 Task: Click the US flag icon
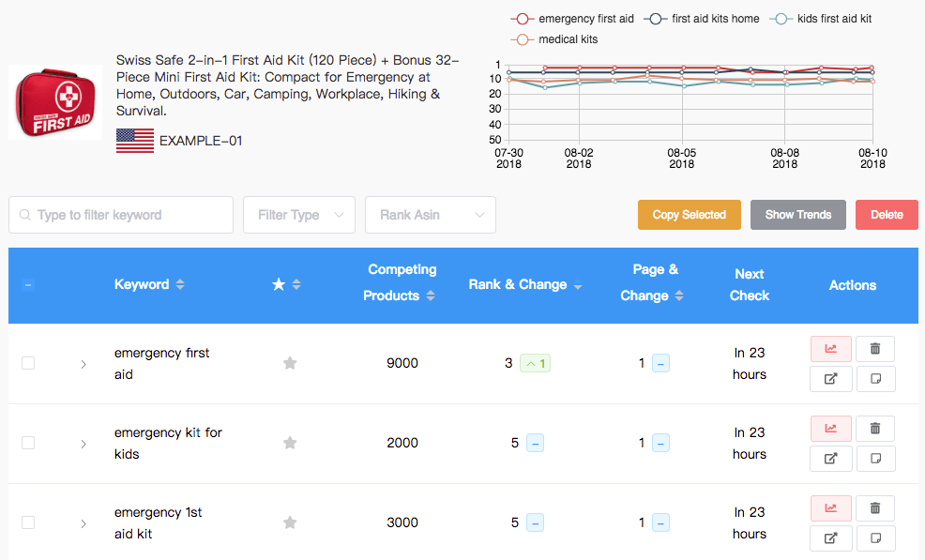pyautogui.click(x=135, y=141)
